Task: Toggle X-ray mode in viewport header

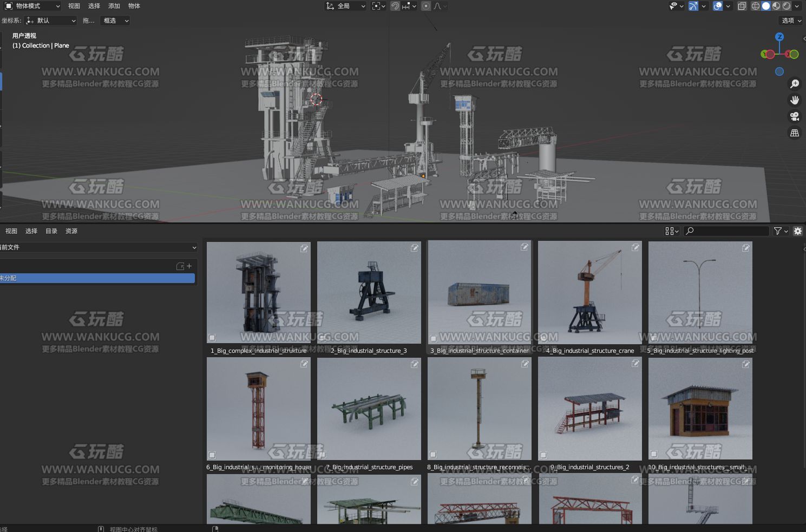Action: pyautogui.click(x=742, y=6)
